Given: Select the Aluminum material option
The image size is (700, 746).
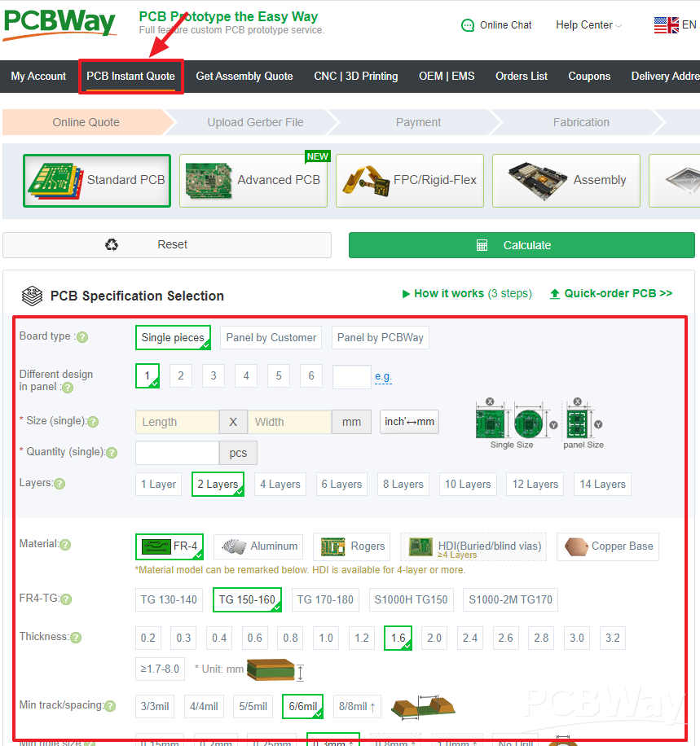Looking at the screenshot, I should coord(258,546).
